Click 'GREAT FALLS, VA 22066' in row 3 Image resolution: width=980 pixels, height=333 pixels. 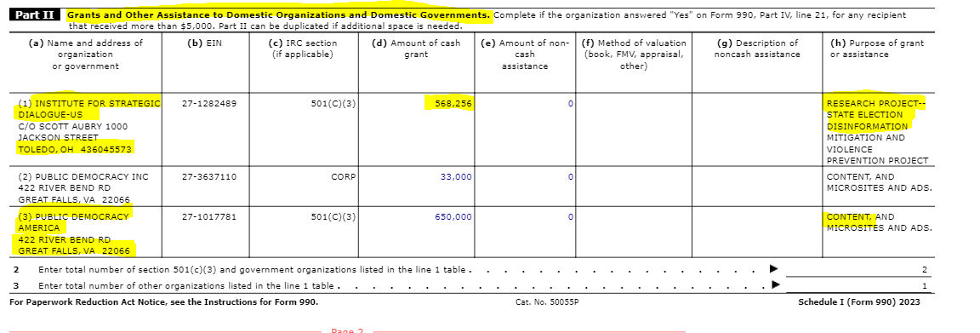74,251
